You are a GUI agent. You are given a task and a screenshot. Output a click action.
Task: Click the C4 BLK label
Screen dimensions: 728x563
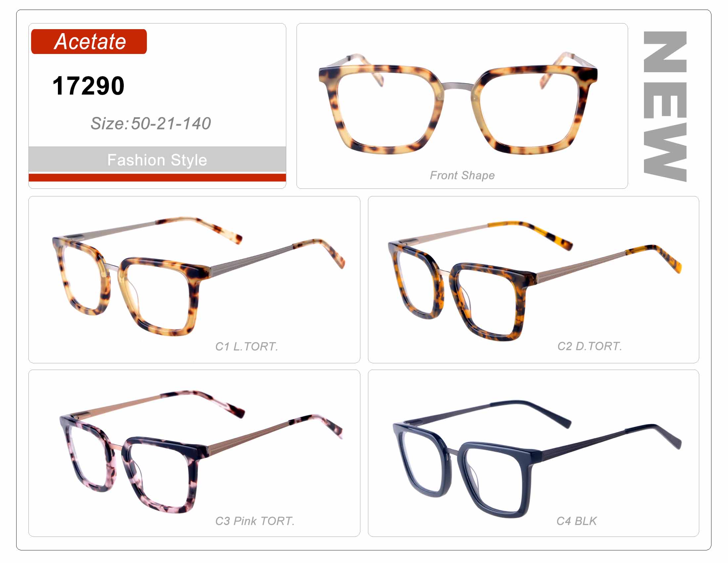pyautogui.click(x=576, y=521)
